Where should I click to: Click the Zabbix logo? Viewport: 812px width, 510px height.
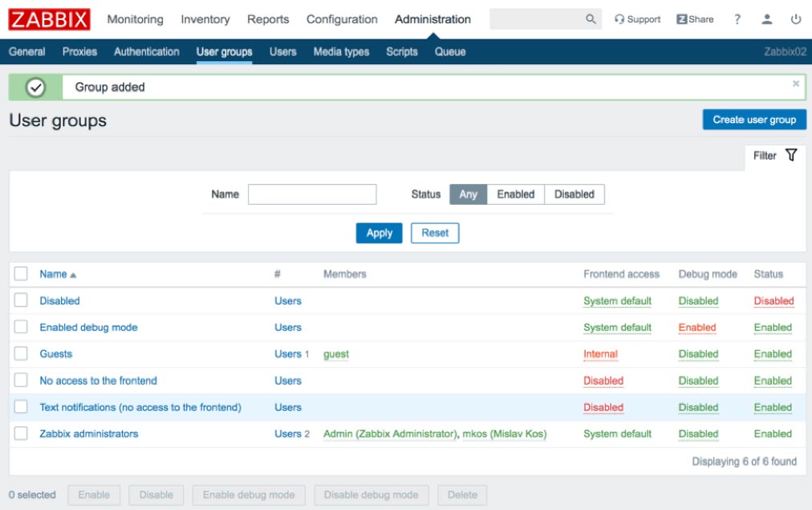(x=49, y=19)
